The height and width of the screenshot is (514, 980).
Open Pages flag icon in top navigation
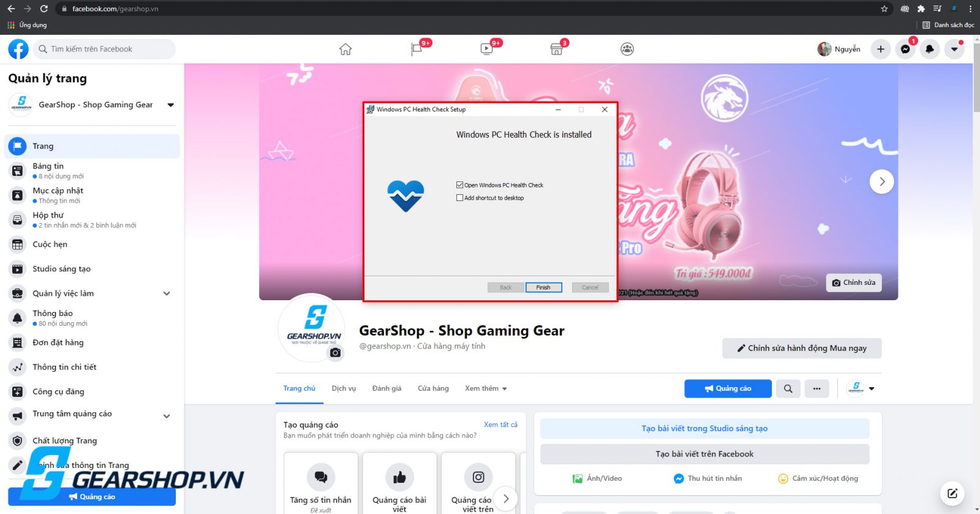(417, 49)
